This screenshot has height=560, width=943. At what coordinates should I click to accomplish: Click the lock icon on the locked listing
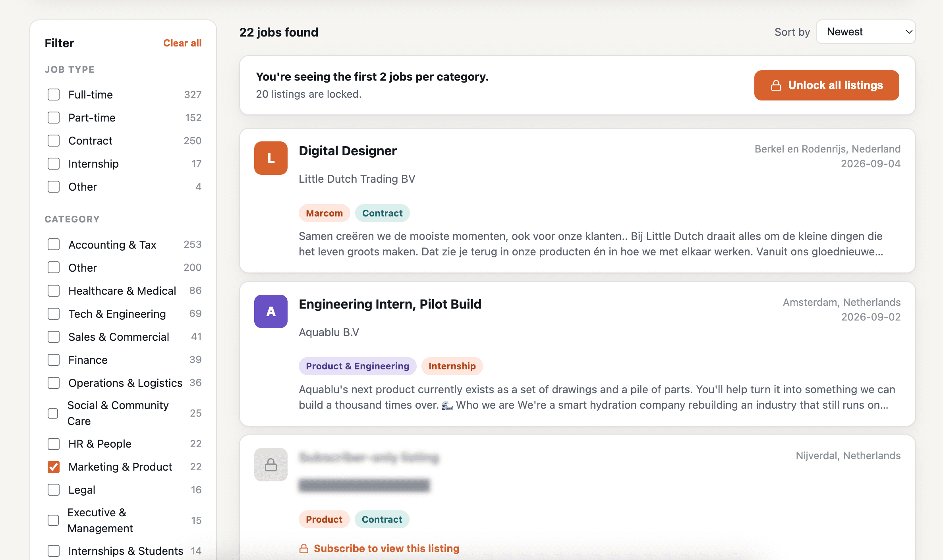[271, 465]
